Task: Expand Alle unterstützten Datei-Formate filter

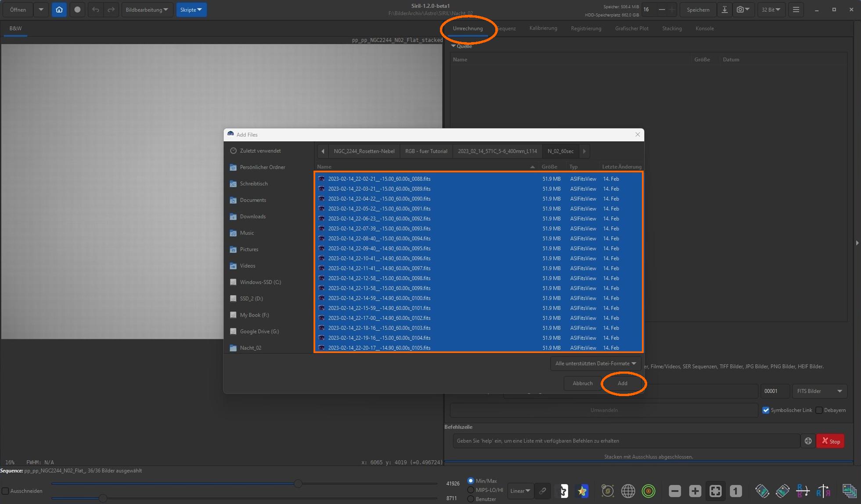Action: tap(595, 363)
